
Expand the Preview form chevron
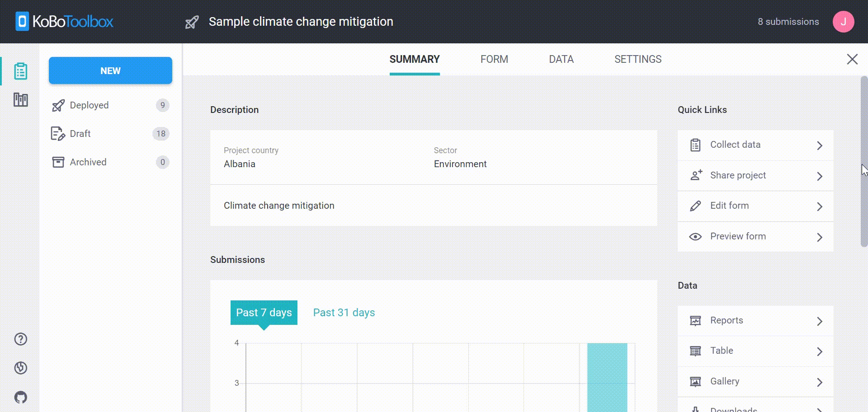820,237
